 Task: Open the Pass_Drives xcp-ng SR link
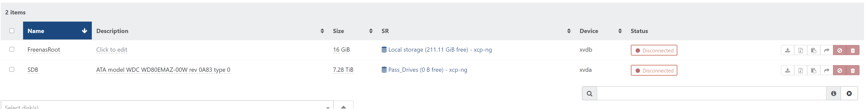point(424,70)
